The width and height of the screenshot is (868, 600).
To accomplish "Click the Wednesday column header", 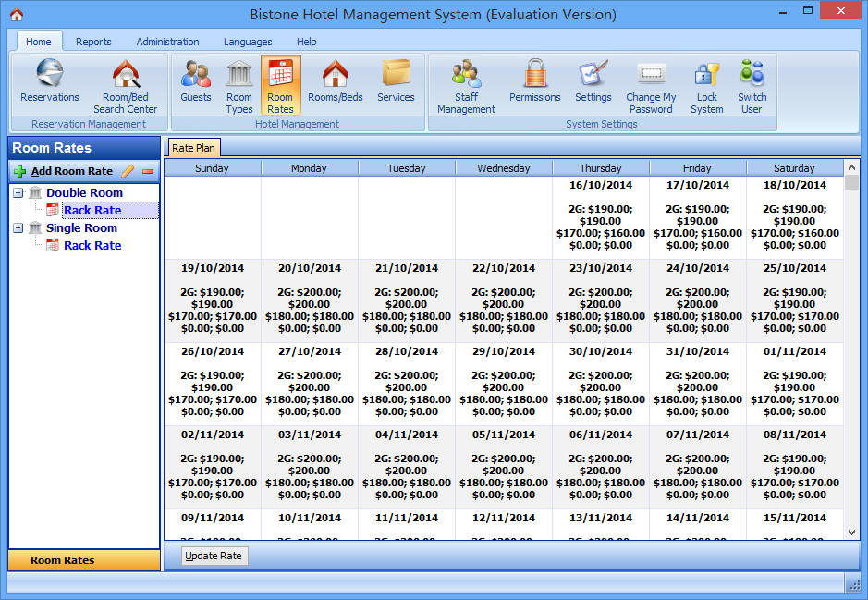I will (x=504, y=168).
